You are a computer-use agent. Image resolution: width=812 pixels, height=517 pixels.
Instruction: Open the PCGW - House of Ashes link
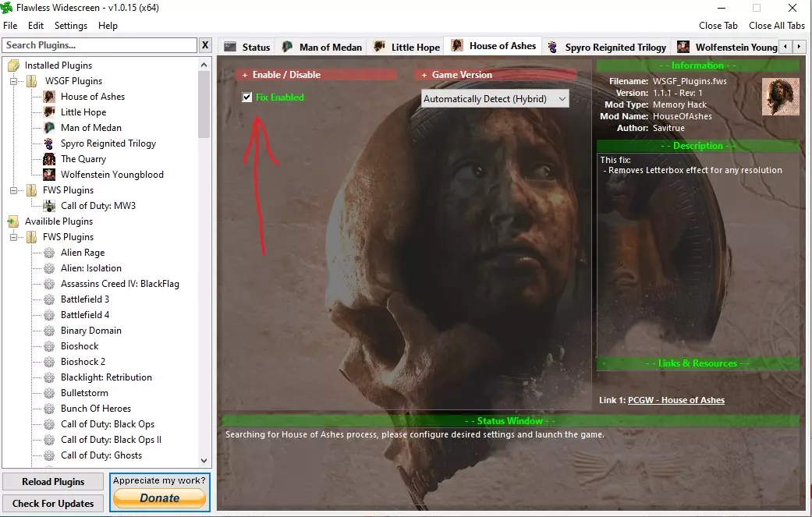(x=675, y=400)
